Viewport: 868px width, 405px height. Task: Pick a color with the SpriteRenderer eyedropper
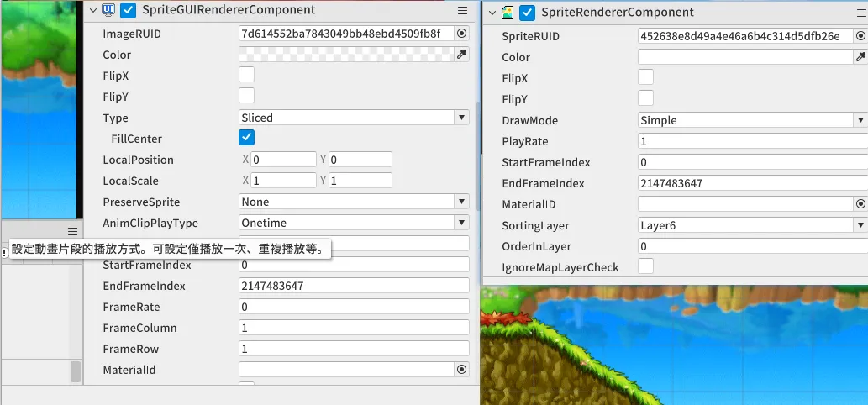[860, 57]
